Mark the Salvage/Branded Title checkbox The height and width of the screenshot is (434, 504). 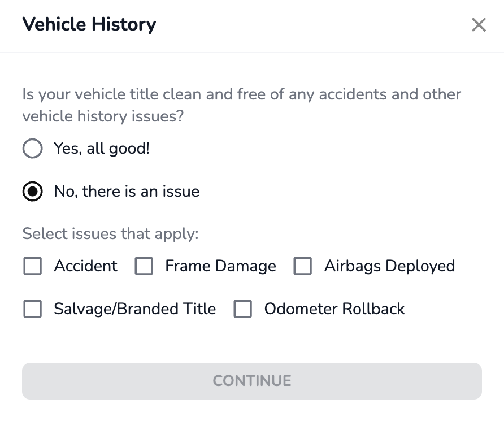33,309
